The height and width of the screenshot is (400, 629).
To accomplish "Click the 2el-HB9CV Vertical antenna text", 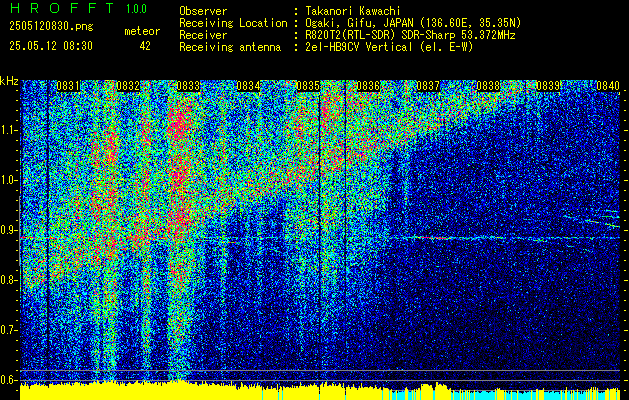I will click(x=389, y=47).
